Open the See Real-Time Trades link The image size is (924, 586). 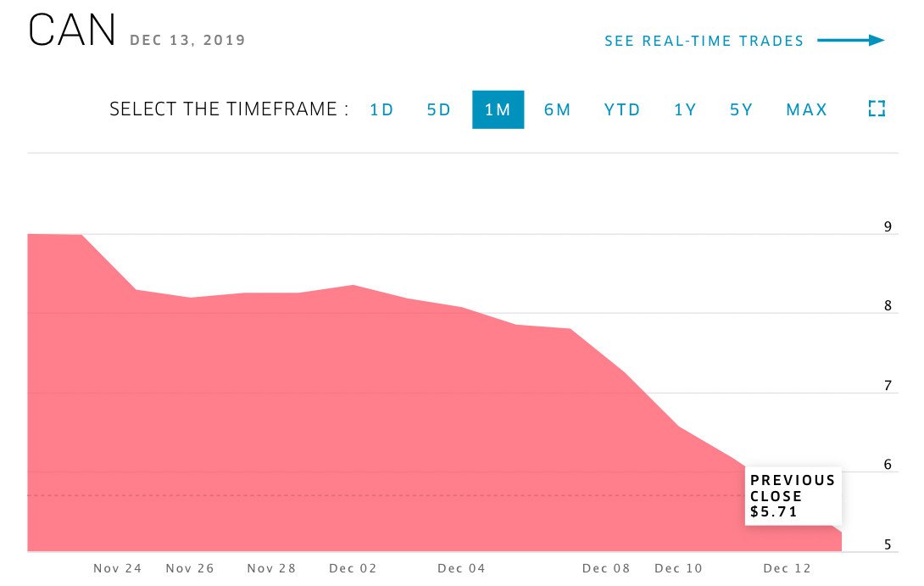(704, 41)
